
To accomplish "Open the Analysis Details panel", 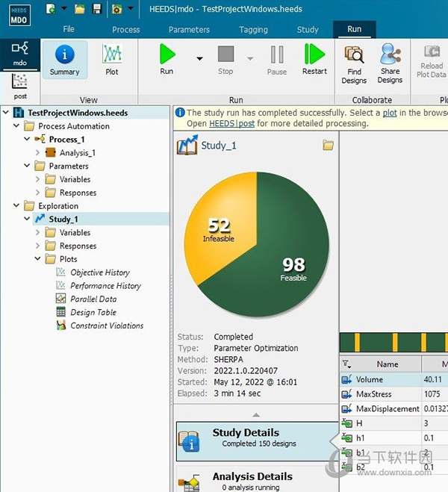I will pyautogui.click(x=258, y=479).
